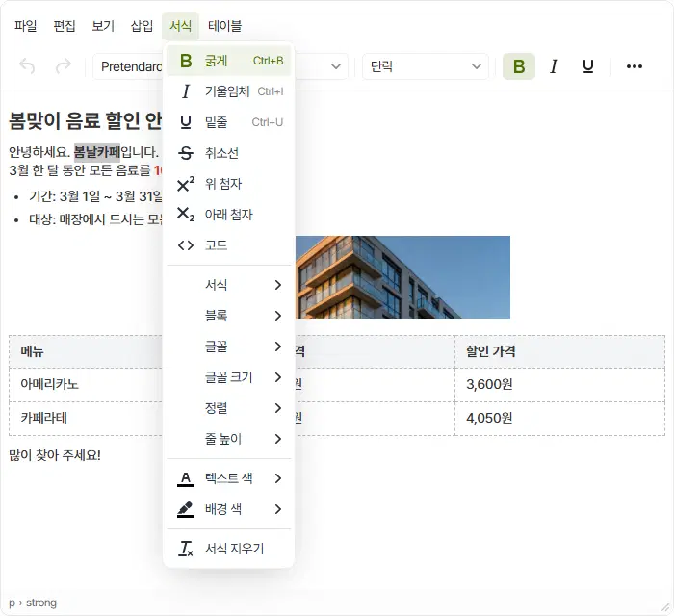Image resolution: width=674 pixels, height=616 pixels.
Task: Click the 메뉴 table header cell
Action: (86, 351)
